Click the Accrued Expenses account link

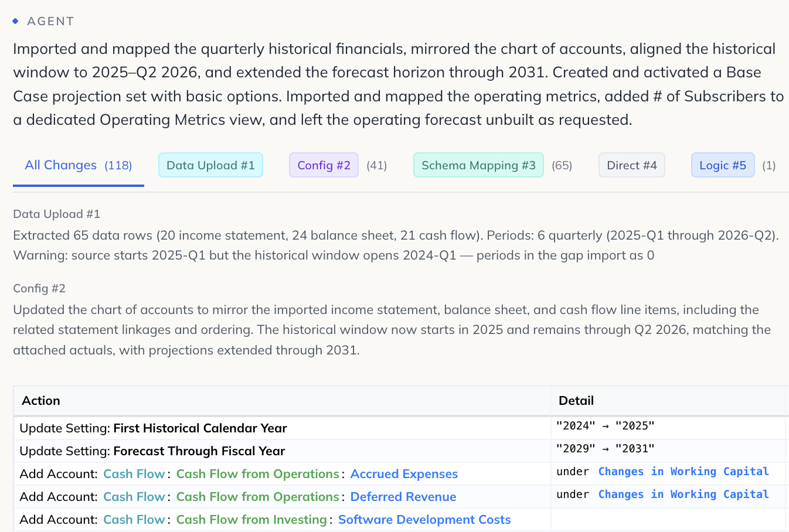404,474
